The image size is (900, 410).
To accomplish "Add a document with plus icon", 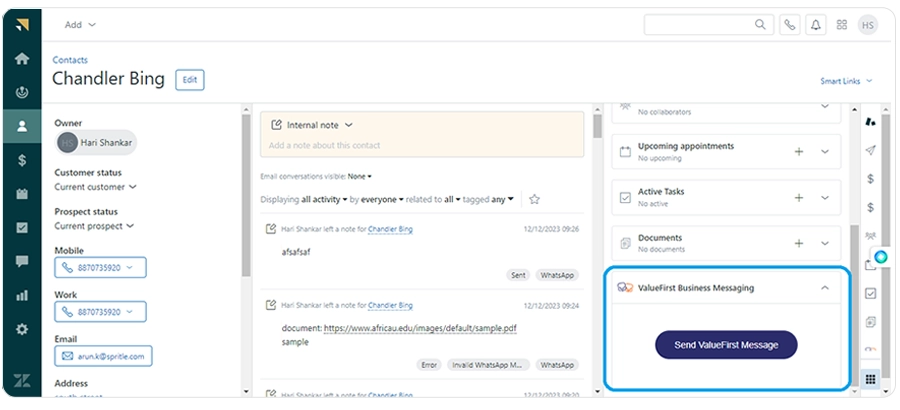I will coord(798,243).
